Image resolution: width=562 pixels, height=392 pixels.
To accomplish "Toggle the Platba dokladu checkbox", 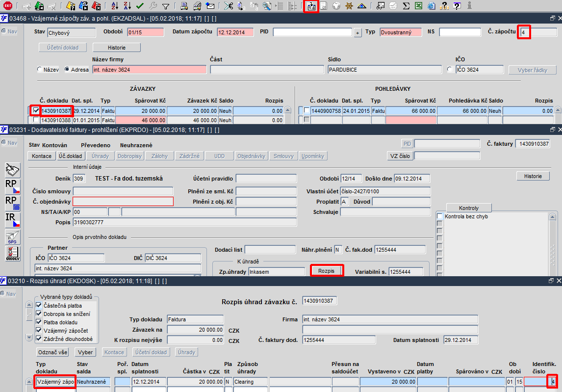I will click(x=39, y=322).
